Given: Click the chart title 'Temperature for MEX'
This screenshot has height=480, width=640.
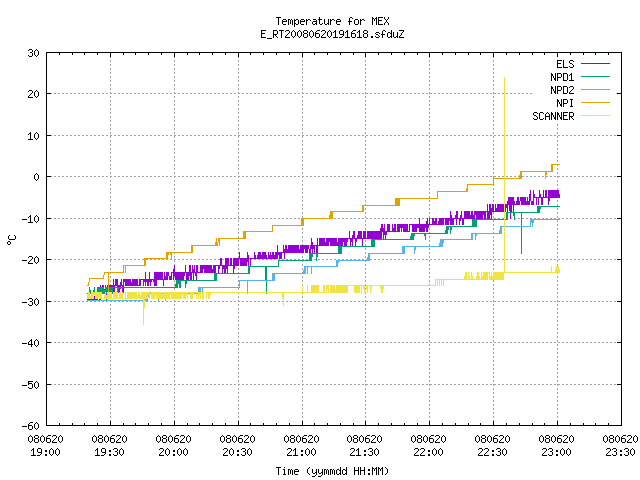Looking at the screenshot, I should (x=332, y=21).
